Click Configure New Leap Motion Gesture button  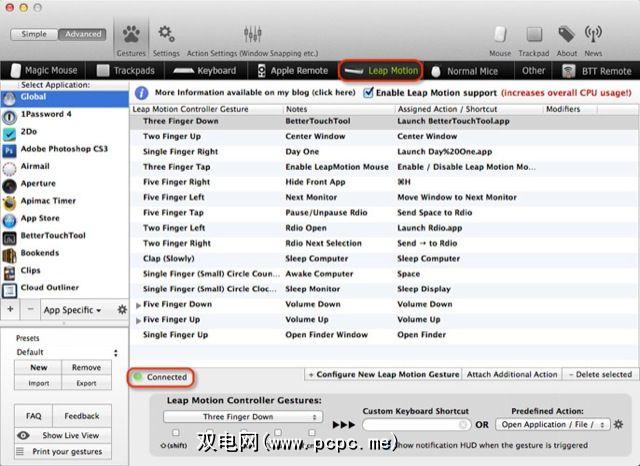tap(382, 374)
